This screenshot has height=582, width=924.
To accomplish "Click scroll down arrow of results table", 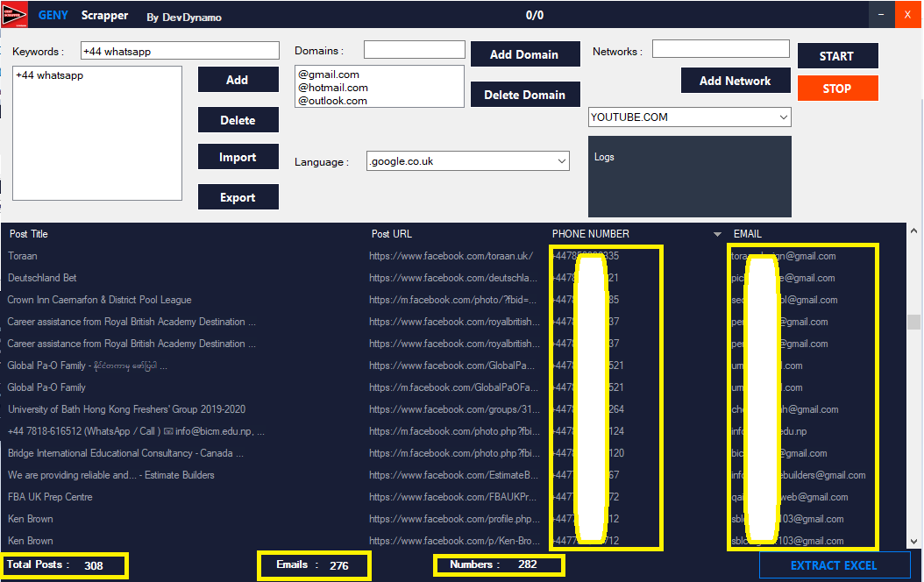I will [913, 542].
